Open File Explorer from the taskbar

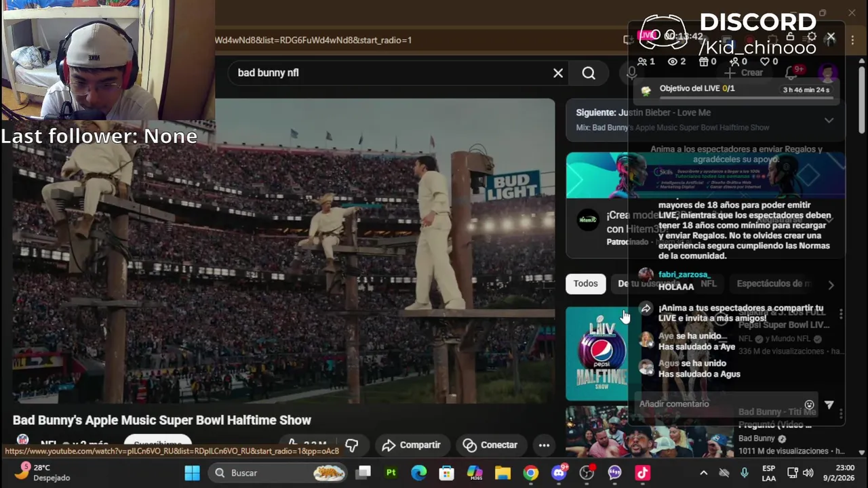(502, 473)
